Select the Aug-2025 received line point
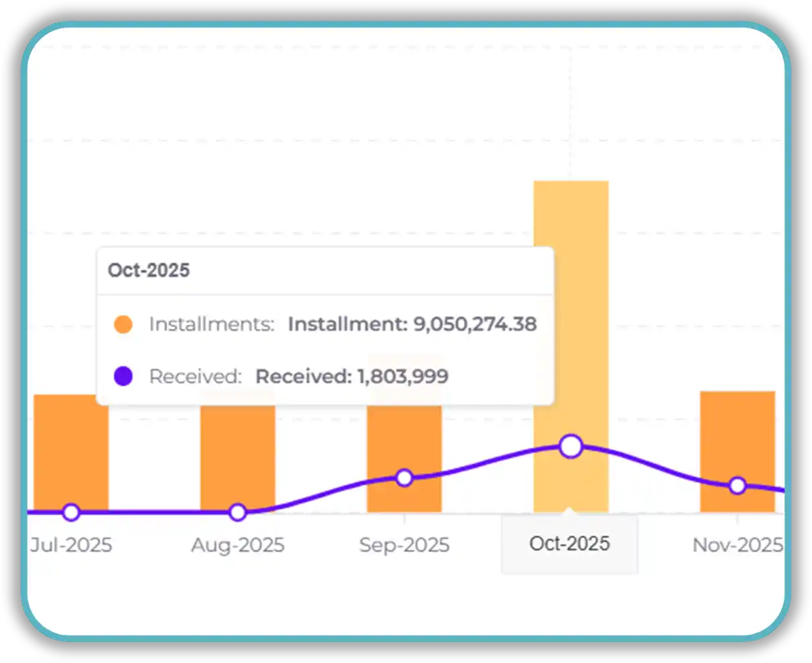812x663 pixels. [x=237, y=512]
